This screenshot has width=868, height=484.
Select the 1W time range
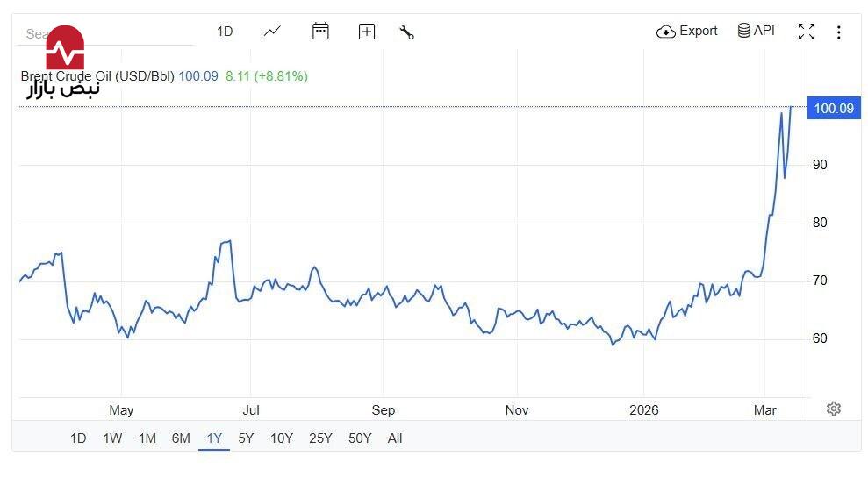click(x=112, y=438)
